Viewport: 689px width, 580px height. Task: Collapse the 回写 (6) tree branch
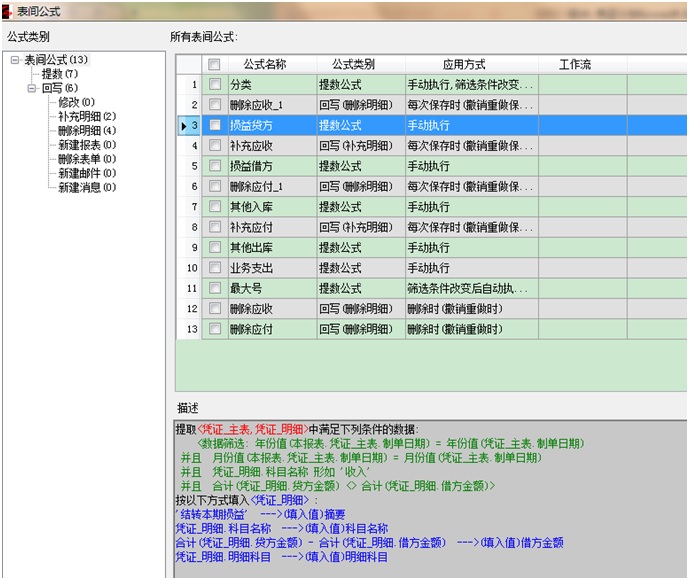[32, 88]
